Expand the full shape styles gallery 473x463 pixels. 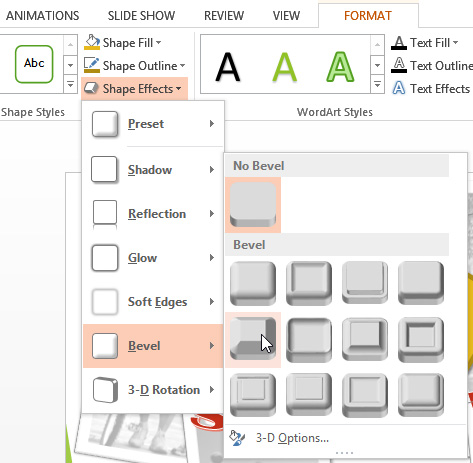coord(70,84)
